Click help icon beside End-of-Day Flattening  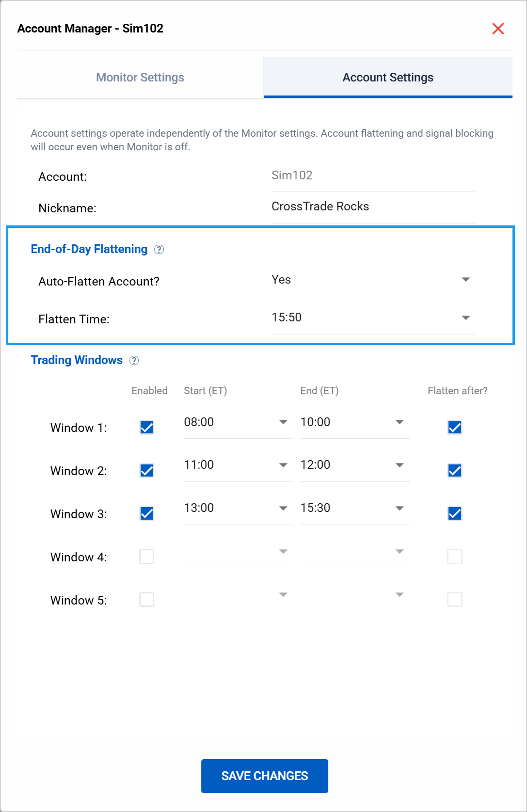coord(159,250)
